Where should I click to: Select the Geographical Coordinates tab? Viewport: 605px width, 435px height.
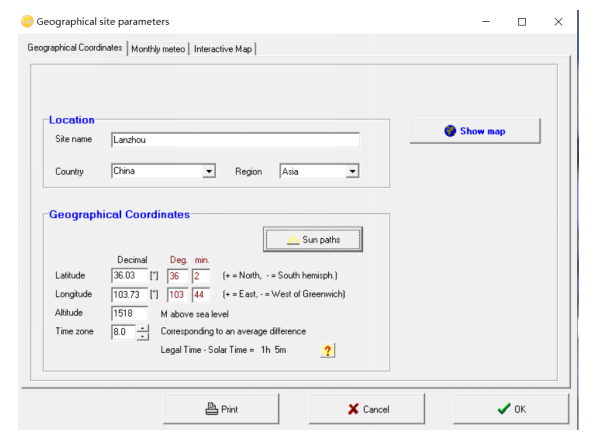pyautogui.click(x=74, y=48)
